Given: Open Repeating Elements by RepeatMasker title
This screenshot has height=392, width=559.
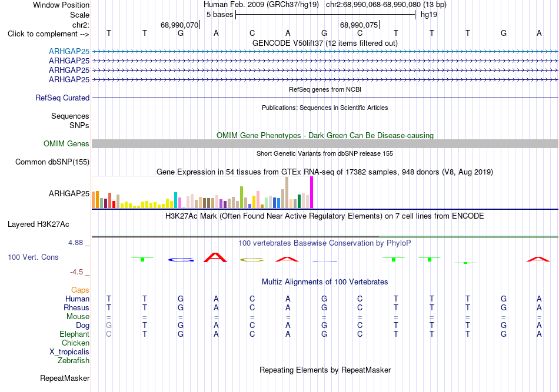Looking at the screenshot, I should click(325, 370).
